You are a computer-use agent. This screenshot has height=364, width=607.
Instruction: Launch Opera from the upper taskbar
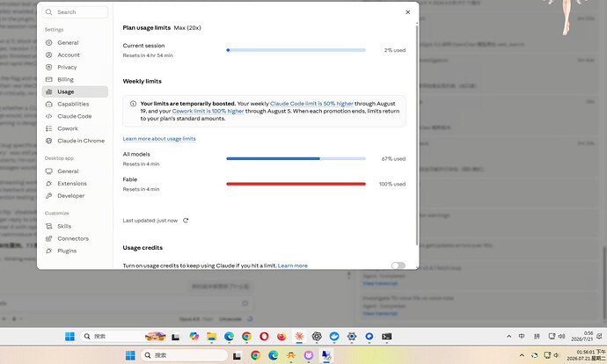264,336
